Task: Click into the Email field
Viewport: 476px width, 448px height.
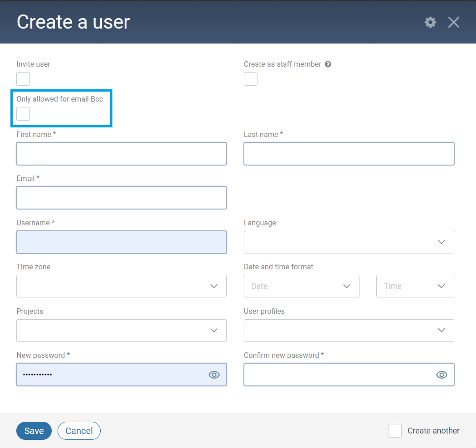Action: coord(121,198)
